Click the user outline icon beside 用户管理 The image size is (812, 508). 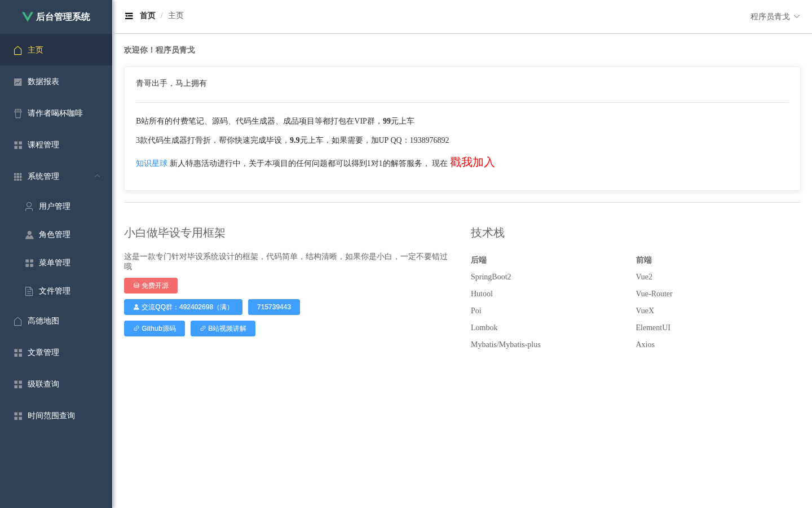pyautogui.click(x=29, y=207)
